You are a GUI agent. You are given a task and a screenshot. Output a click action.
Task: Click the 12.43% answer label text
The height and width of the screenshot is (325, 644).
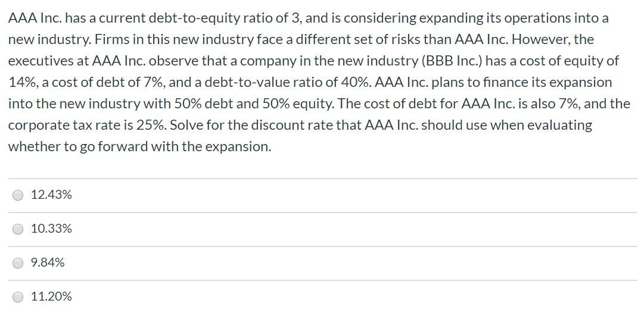51,195
